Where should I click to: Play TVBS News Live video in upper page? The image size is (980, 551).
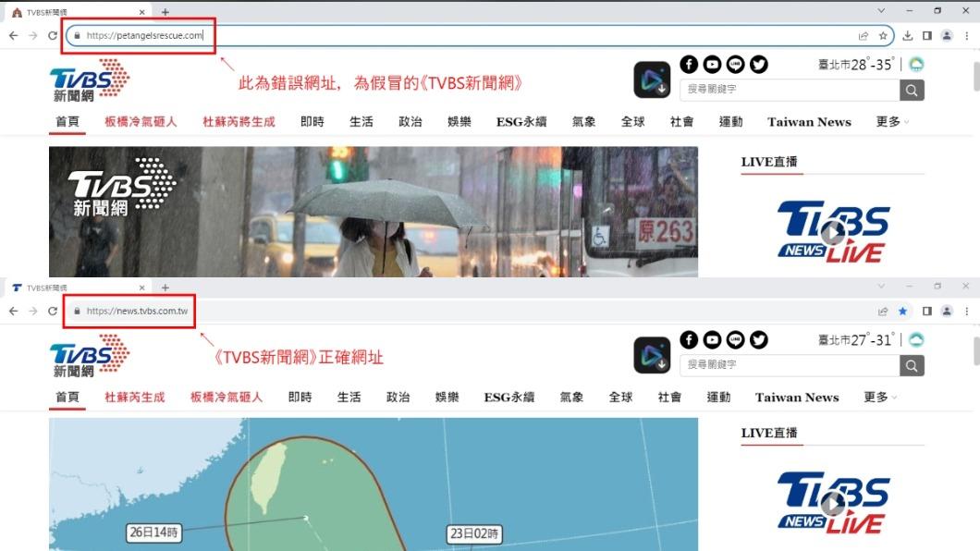[833, 232]
